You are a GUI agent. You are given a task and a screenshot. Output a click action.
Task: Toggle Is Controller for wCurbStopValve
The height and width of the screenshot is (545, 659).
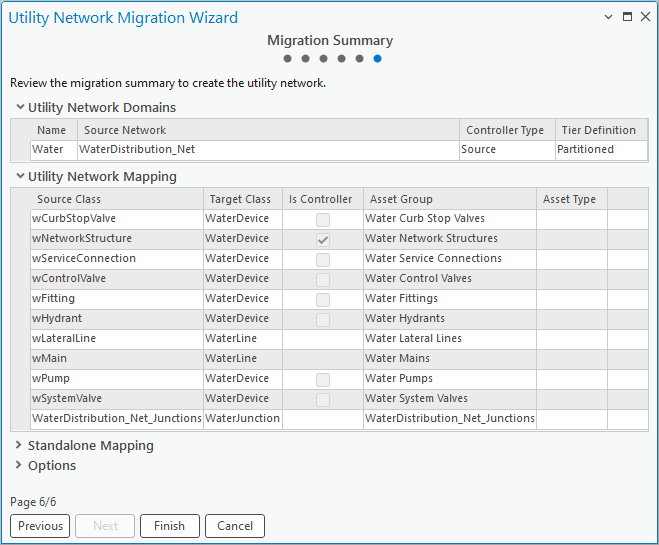(x=323, y=219)
